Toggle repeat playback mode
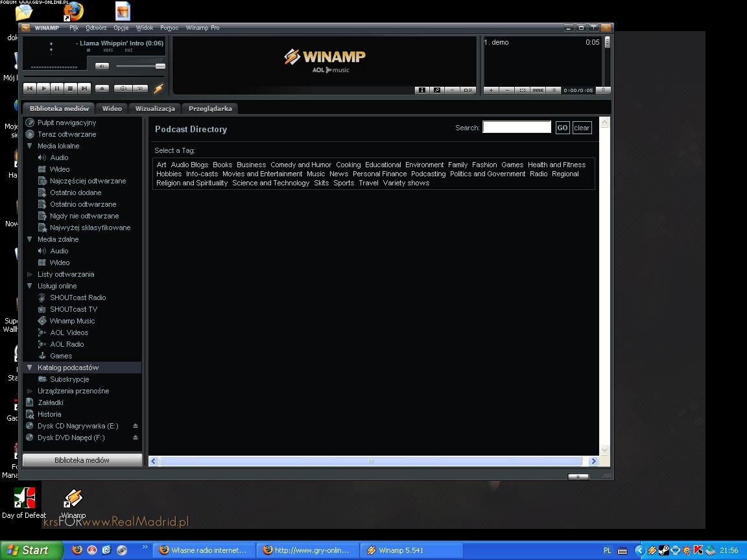747x560 pixels. click(140, 88)
